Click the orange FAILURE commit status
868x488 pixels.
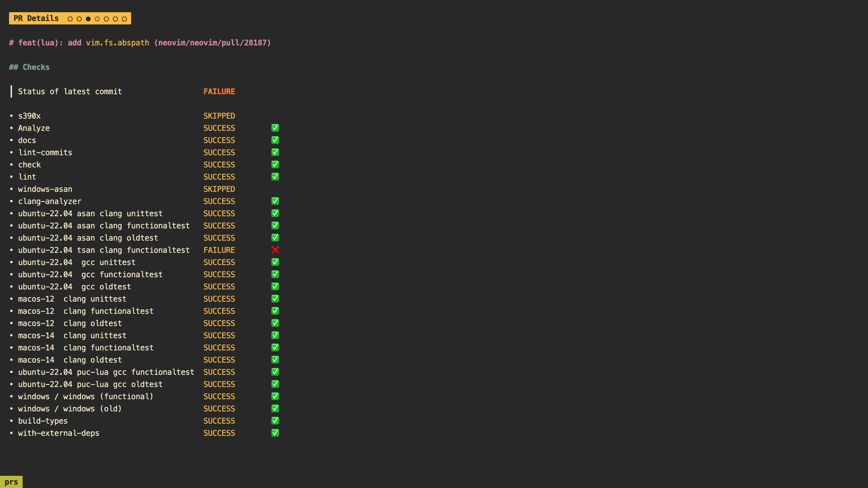point(219,91)
